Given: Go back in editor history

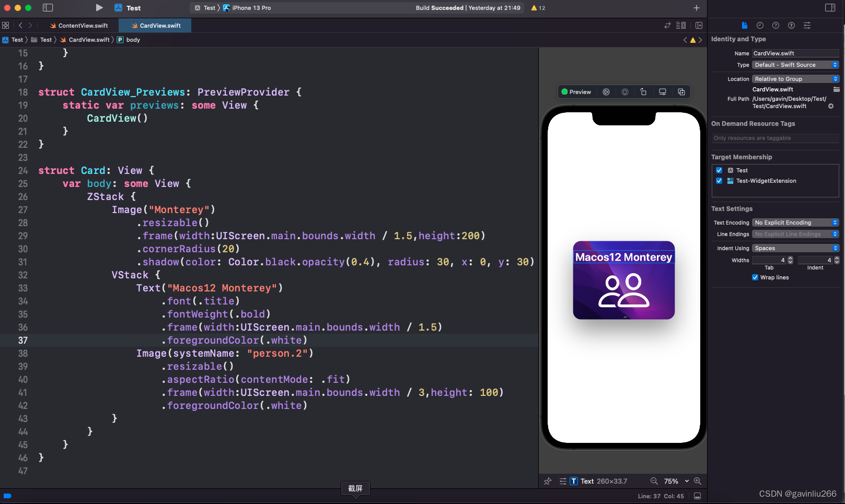Looking at the screenshot, I should (20, 25).
